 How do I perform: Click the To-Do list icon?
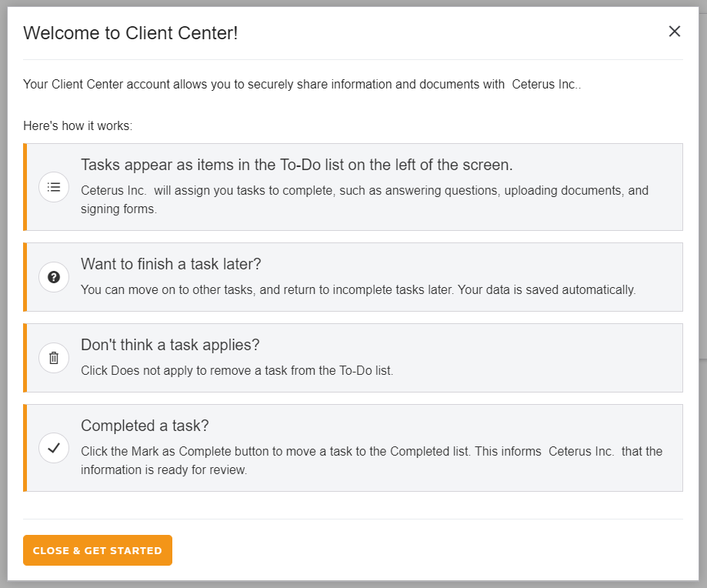tap(54, 187)
